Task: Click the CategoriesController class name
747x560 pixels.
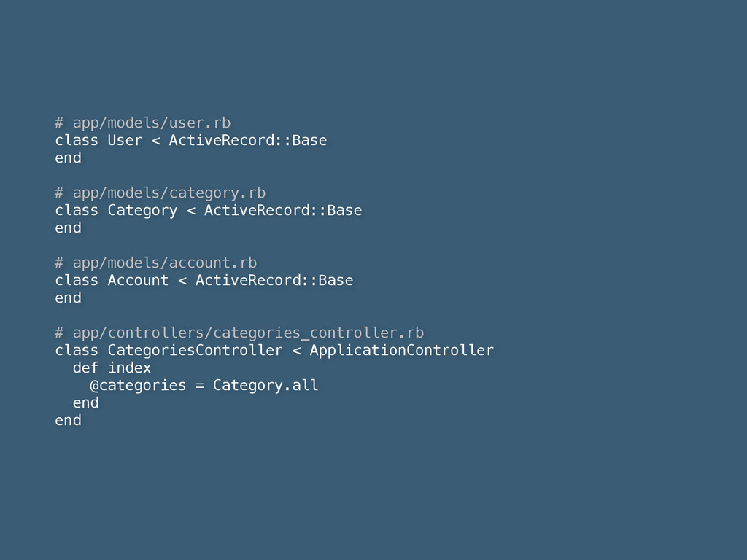Action: (x=196, y=351)
